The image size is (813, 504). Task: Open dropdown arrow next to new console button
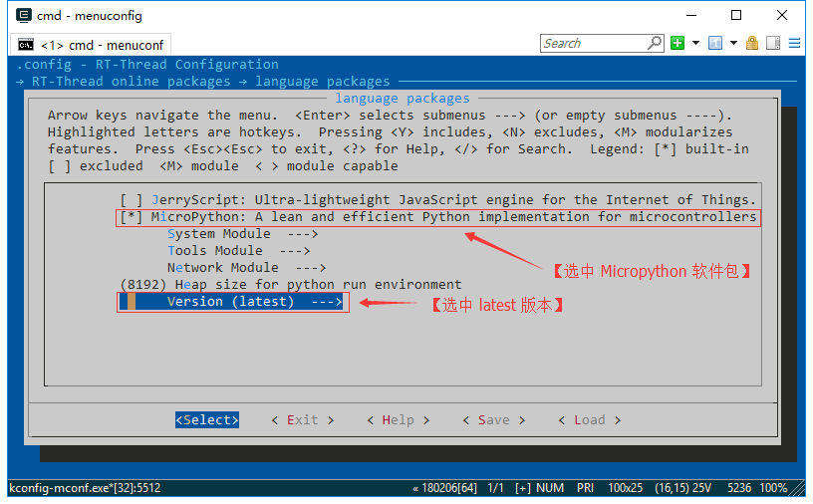point(694,43)
